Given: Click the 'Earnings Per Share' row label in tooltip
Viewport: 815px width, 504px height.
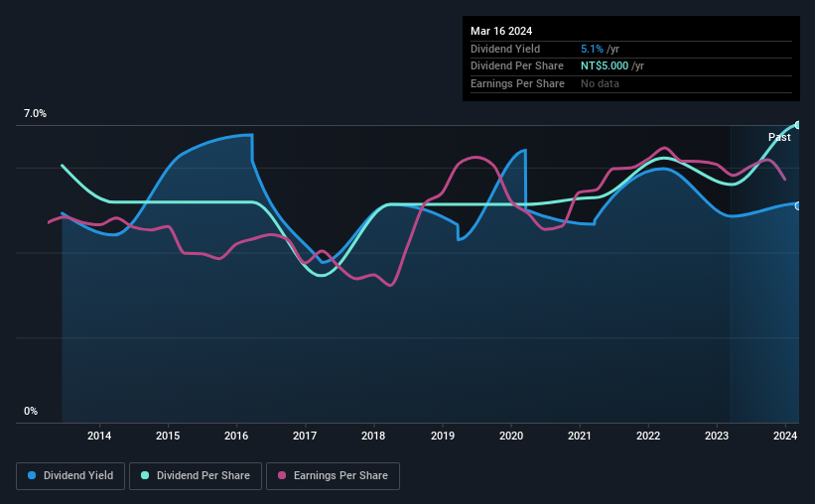Looking at the screenshot, I should coord(518,83).
